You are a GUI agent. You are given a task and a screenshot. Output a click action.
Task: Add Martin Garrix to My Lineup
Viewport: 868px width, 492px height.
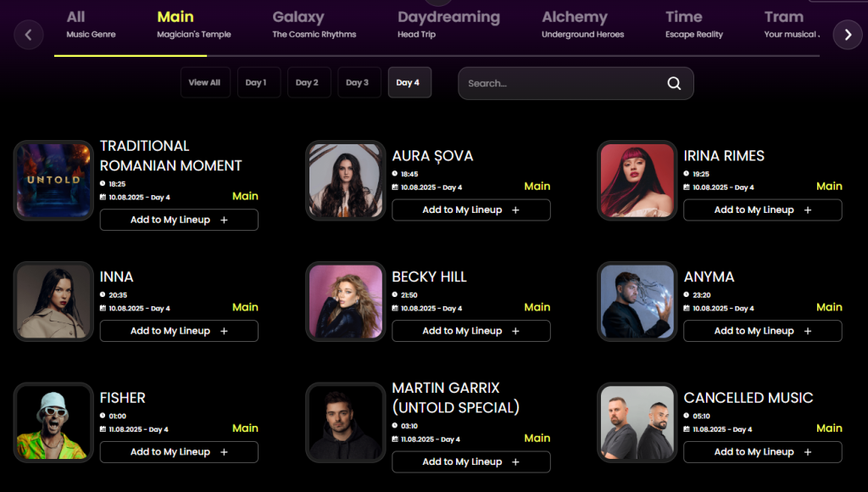[x=471, y=462]
